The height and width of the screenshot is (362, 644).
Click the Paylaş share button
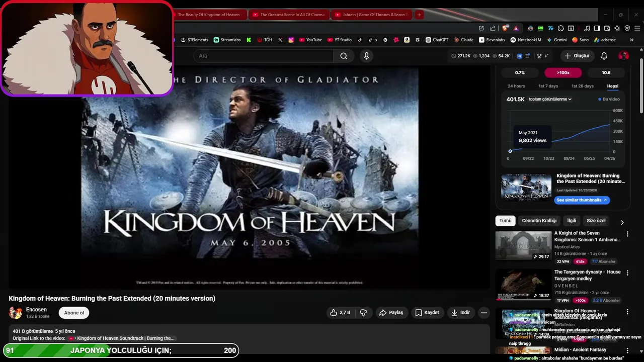click(x=391, y=313)
